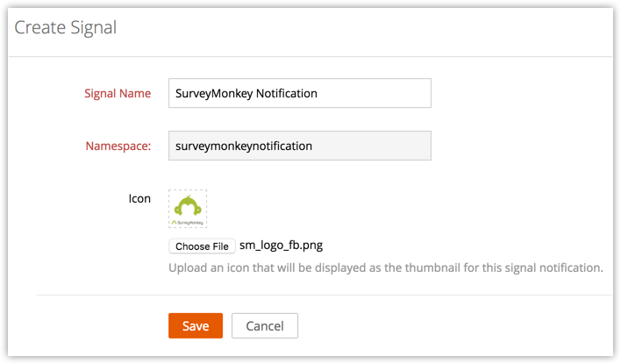Viewport: 621px width, 364px height.
Task: Click the word 'SurveyMonkey' in Signal Name field
Action: [x=214, y=93]
